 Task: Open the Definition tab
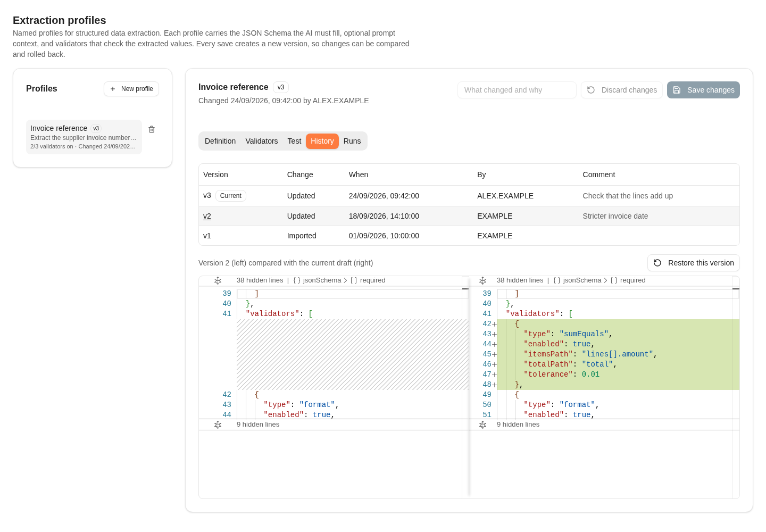[x=220, y=141]
